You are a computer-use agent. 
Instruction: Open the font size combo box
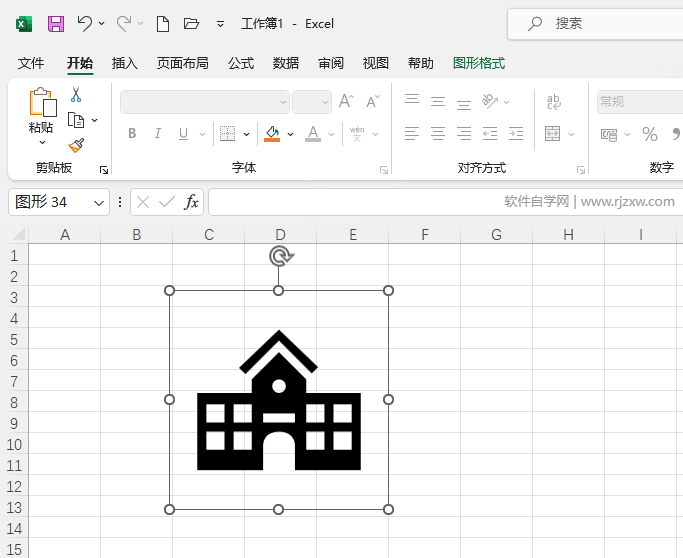click(312, 102)
